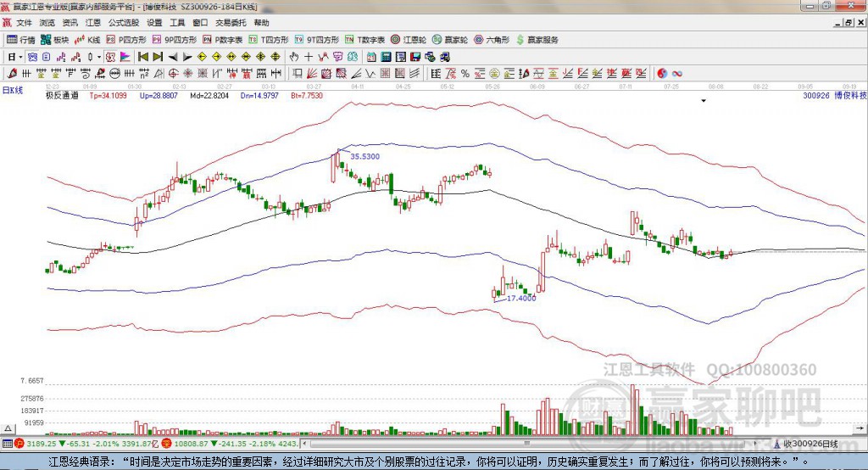Open the 浏览 menu
The height and width of the screenshot is (470, 868).
tap(47, 23)
